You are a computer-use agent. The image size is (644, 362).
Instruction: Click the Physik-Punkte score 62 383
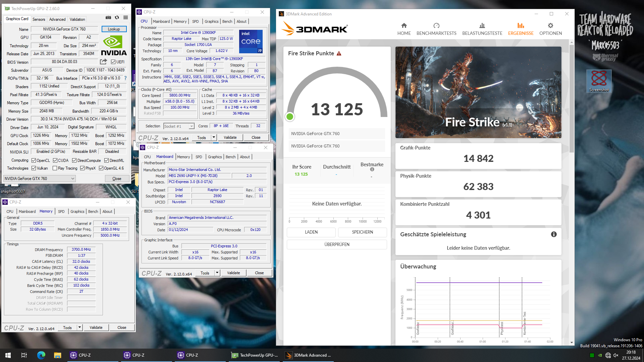pyautogui.click(x=478, y=187)
